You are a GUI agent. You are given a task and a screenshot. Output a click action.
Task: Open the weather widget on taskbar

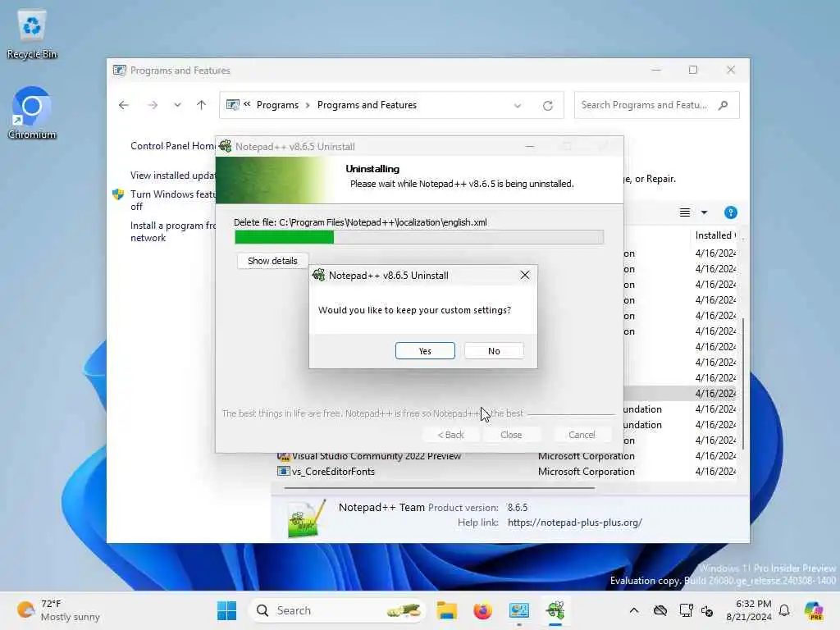tap(58, 610)
